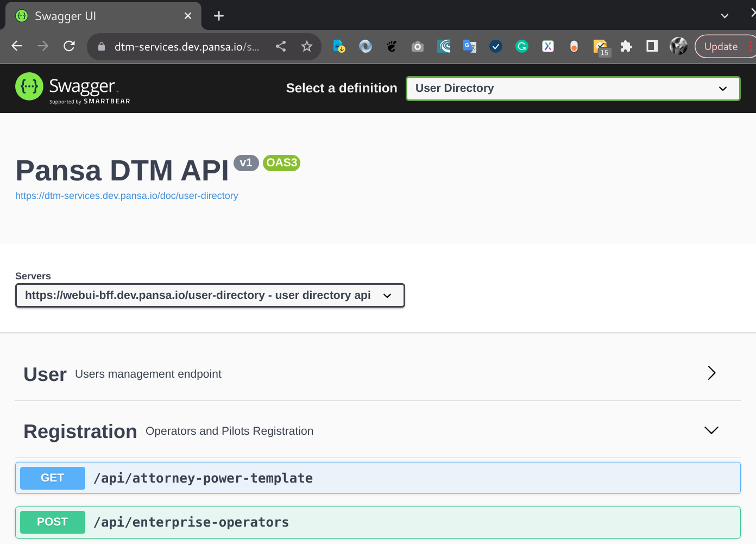Image resolution: width=756 pixels, height=544 pixels.
Task: Open the Extensions puzzle piece menu
Action: tap(626, 46)
